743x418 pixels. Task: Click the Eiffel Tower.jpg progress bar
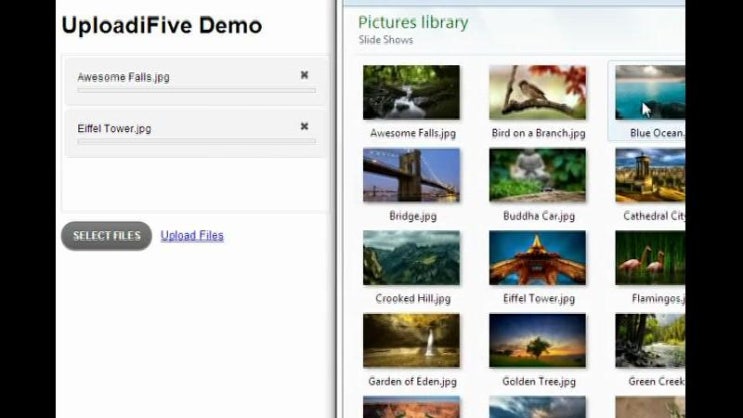click(x=197, y=141)
